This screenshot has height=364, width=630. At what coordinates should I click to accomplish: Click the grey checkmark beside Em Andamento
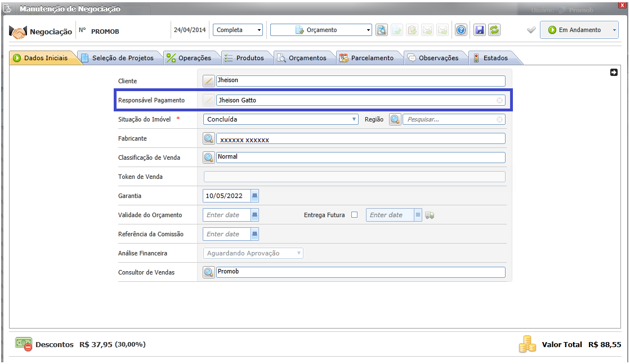(531, 30)
